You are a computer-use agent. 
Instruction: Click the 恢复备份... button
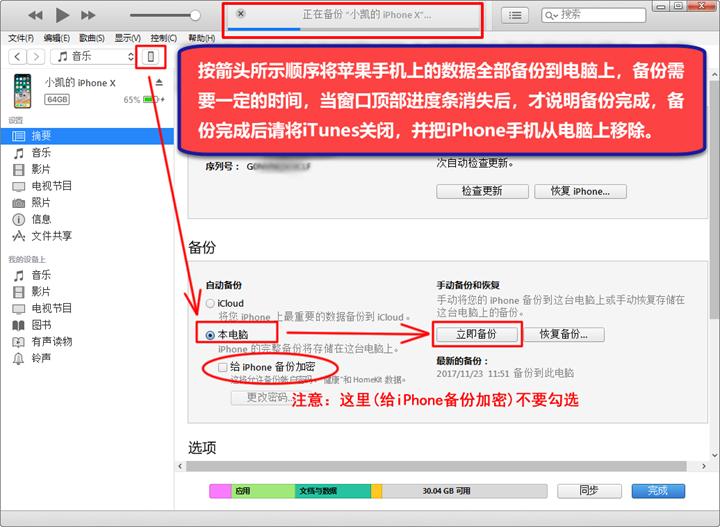[x=564, y=334]
